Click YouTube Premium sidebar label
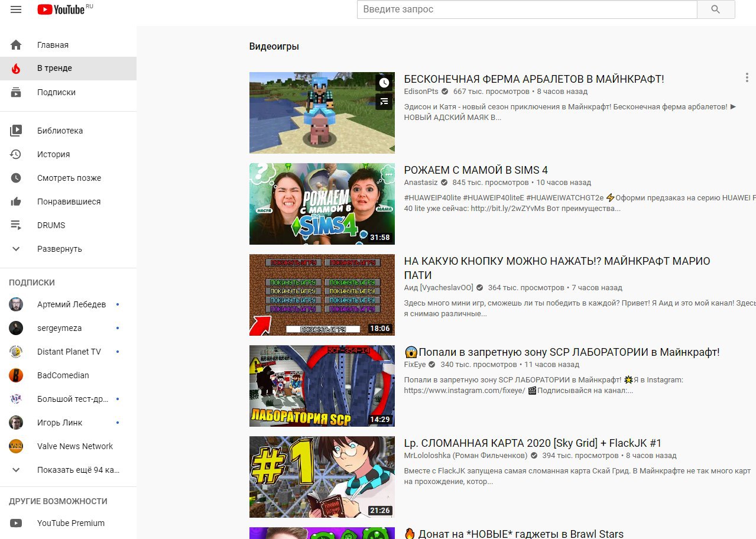 coord(71,523)
